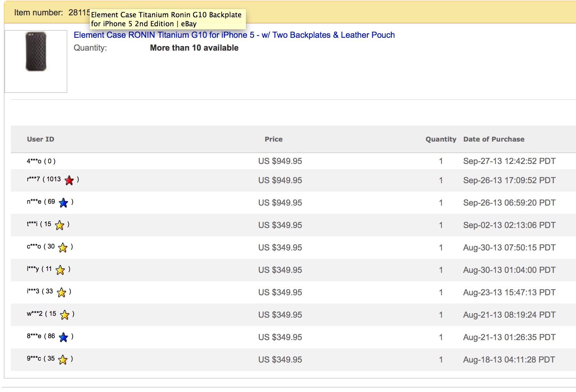
Task: Click price US $949.95 in the n***e row
Action: 280,203
